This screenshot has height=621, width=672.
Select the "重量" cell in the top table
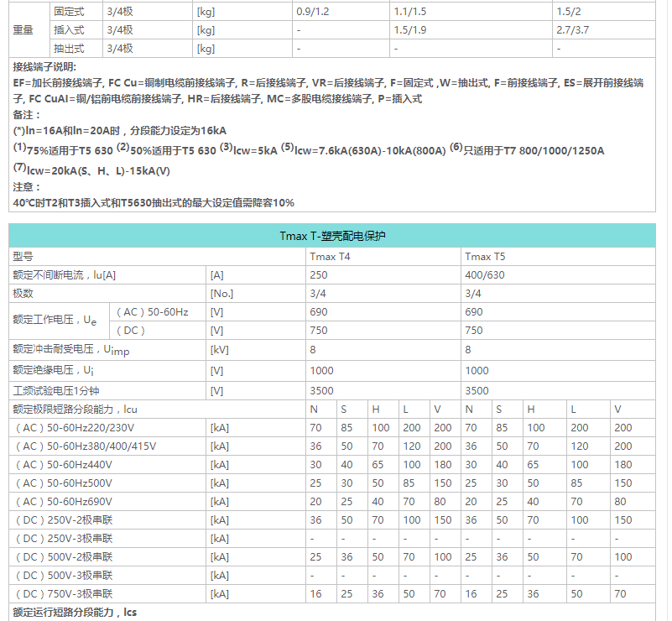[x=23, y=30]
